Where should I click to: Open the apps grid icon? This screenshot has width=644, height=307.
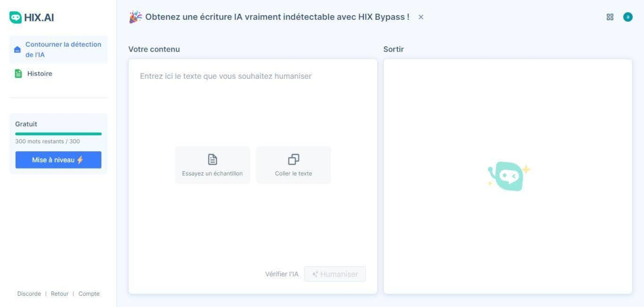[610, 17]
